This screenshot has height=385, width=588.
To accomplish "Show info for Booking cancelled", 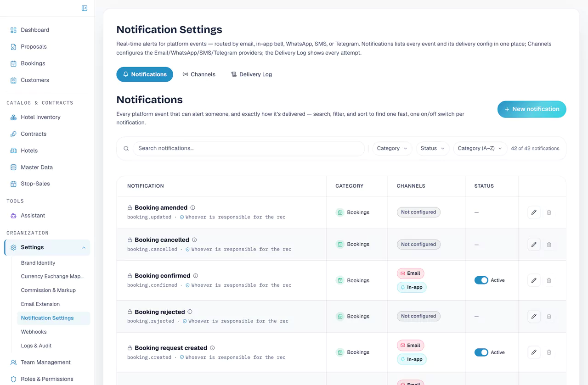I will (194, 240).
